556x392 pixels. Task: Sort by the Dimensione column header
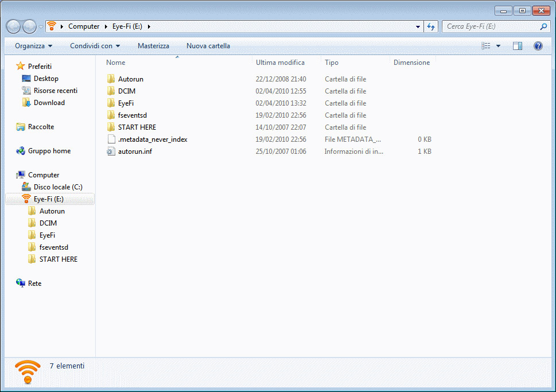413,63
